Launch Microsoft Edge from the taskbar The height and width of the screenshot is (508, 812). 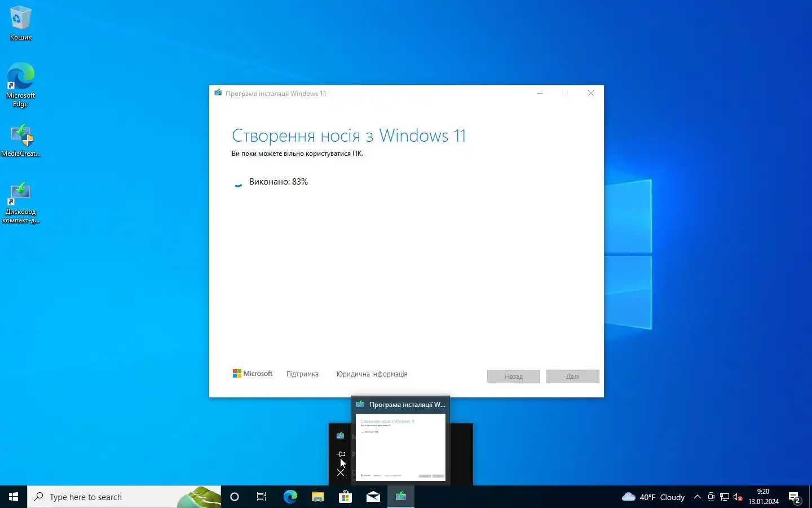tap(290, 497)
